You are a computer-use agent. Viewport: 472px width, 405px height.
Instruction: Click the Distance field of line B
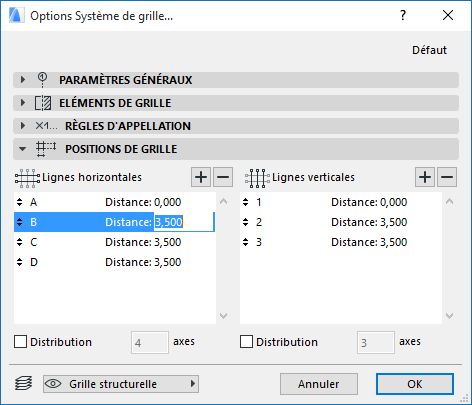pyautogui.click(x=184, y=222)
